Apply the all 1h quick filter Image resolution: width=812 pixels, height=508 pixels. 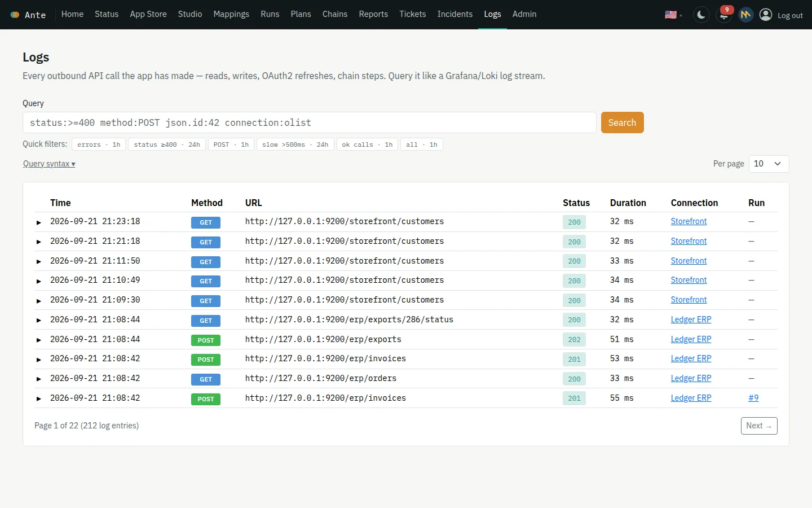point(422,144)
